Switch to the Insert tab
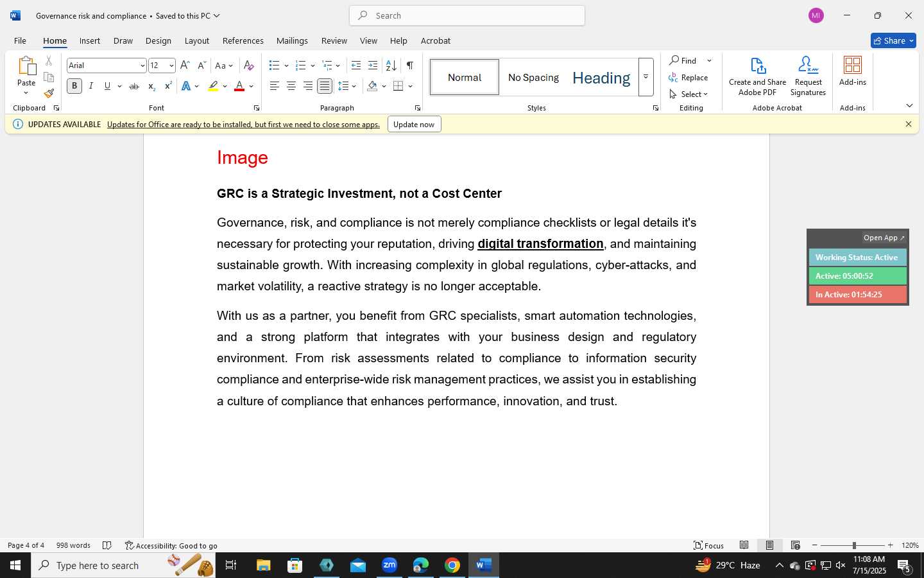 click(x=90, y=40)
